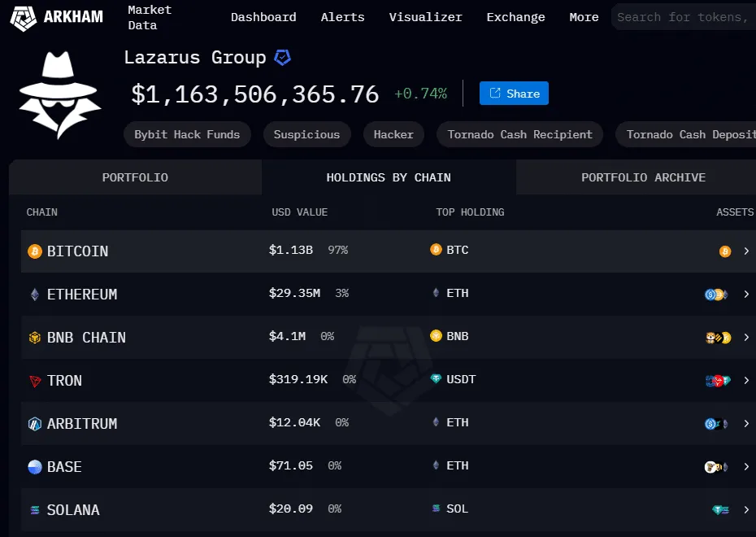Click the Lazarus Group hacker avatar
Screen dimensions: 756x537
tap(60, 94)
